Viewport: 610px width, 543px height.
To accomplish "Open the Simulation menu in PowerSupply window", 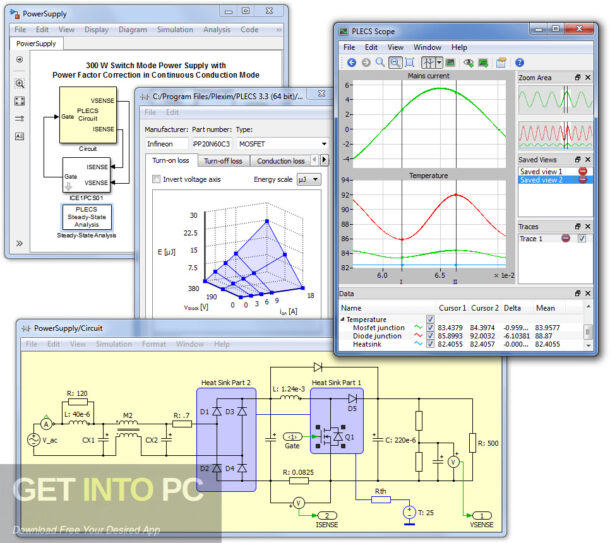I will [x=175, y=30].
